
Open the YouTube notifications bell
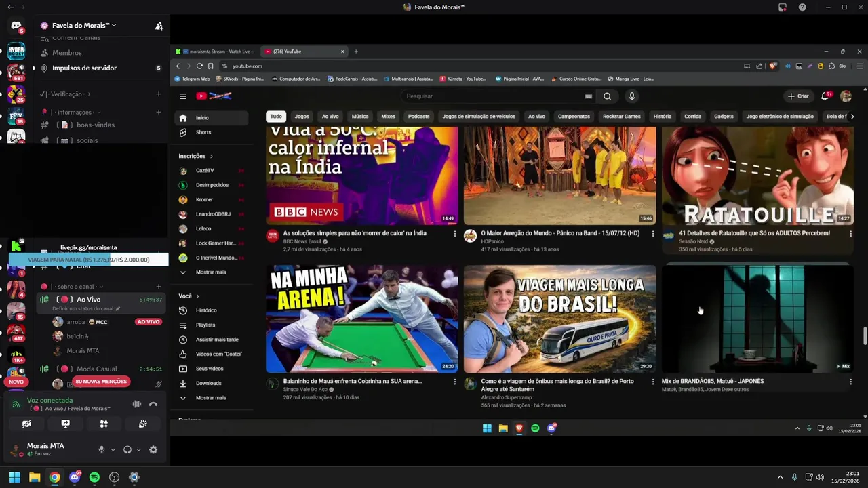[x=825, y=96]
